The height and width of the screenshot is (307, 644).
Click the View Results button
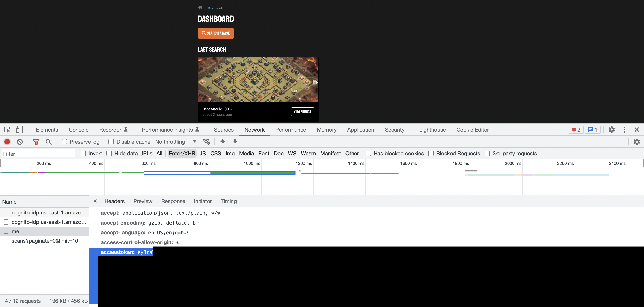pos(302,112)
